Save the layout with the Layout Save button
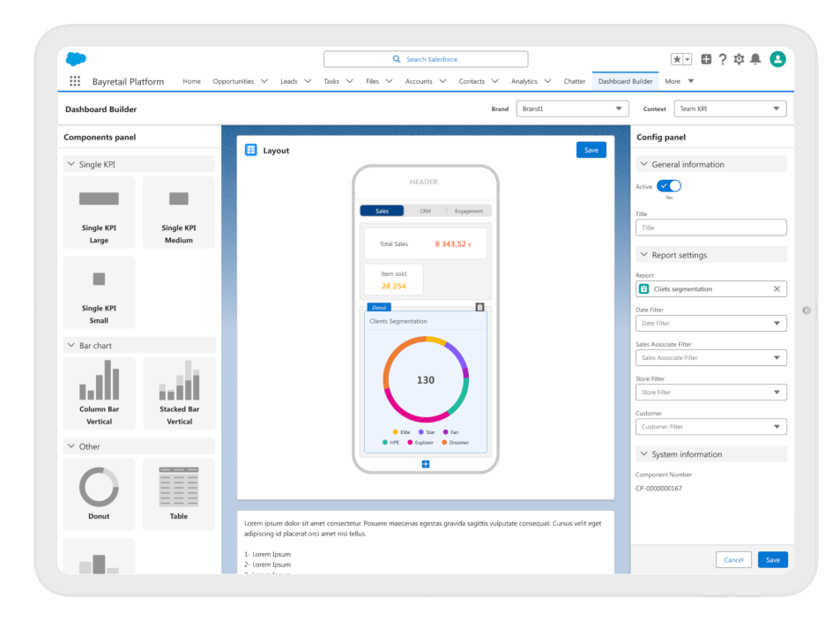The width and height of the screenshot is (840, 621). pos(591,150)
